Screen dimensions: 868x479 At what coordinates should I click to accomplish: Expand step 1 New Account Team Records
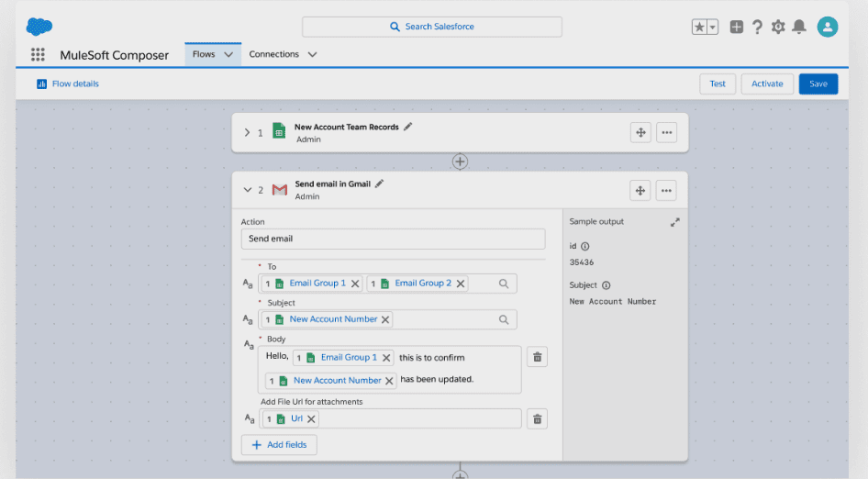247,133
